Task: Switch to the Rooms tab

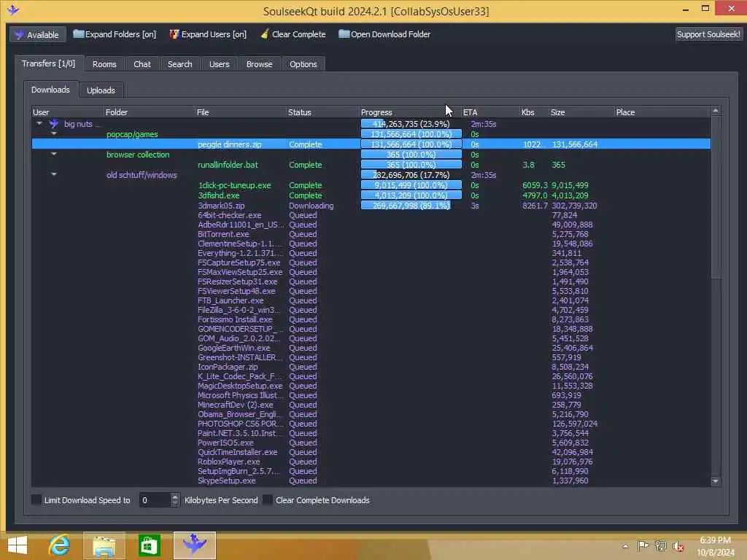Action: pos(104,64)
